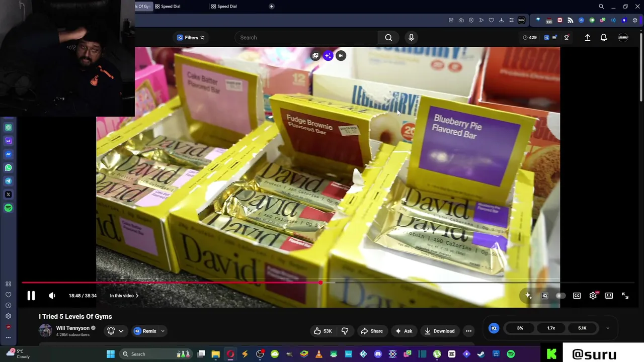
Task: Switch to the first Speed Dial tab
Action: coord(171,7)
